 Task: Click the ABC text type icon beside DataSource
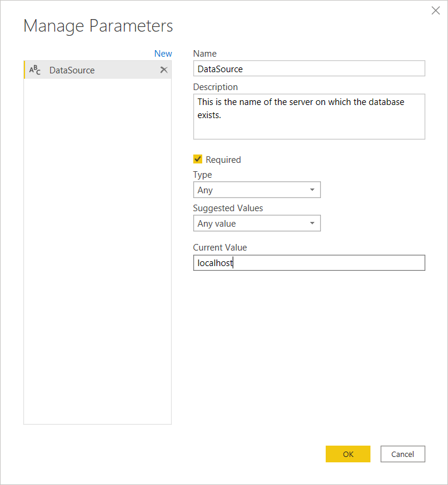(35, 70)
